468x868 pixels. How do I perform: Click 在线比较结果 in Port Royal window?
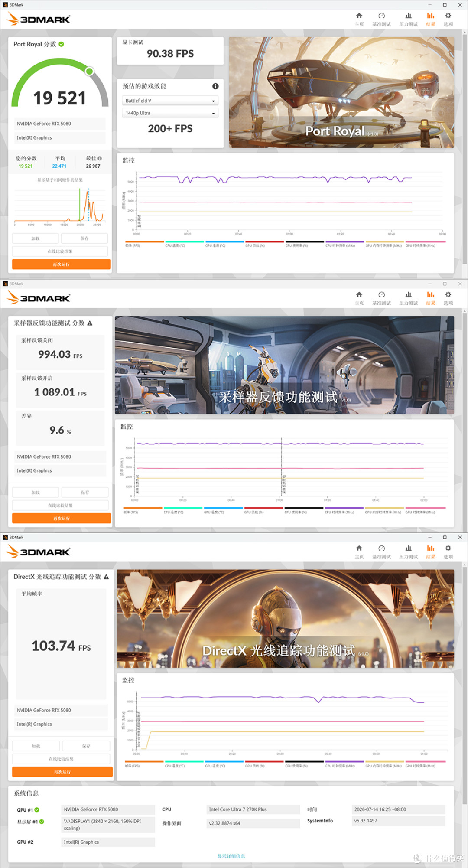point(60,251)
